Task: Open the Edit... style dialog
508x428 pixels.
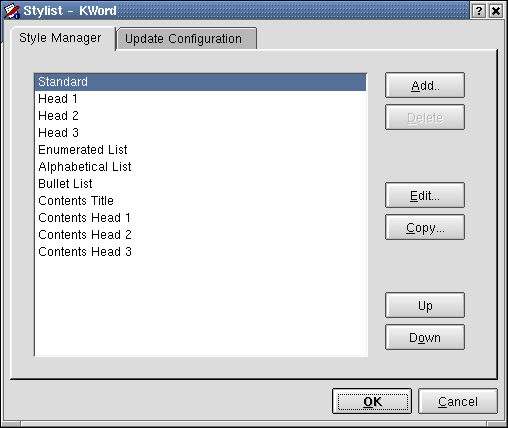Action: (x=425, y=195)
